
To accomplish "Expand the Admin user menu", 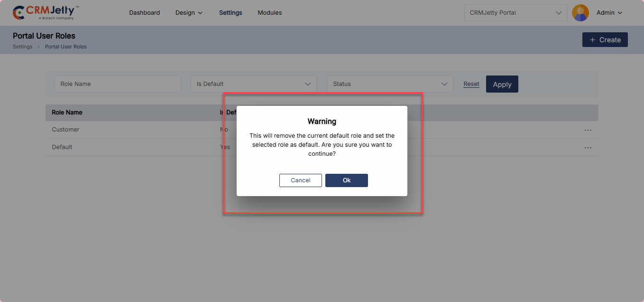I will tap(609, 13).
